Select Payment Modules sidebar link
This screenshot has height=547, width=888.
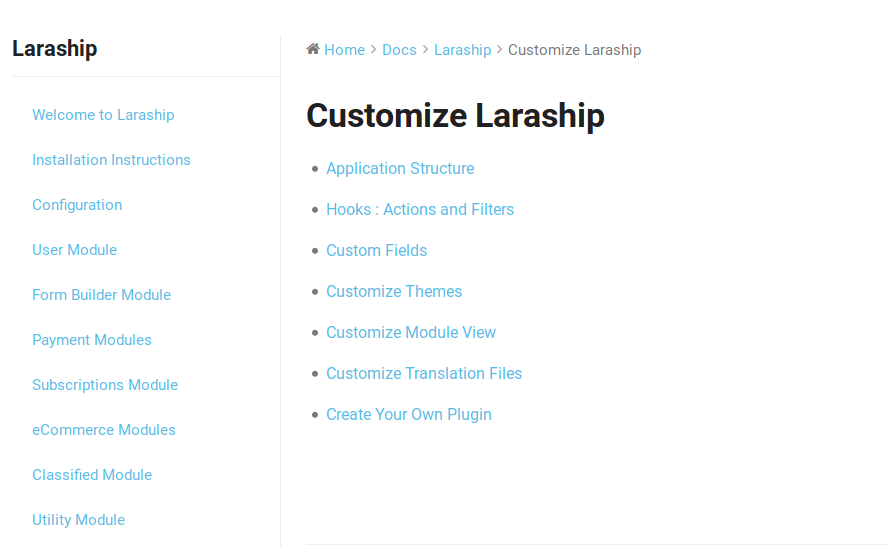coord(92,340)
